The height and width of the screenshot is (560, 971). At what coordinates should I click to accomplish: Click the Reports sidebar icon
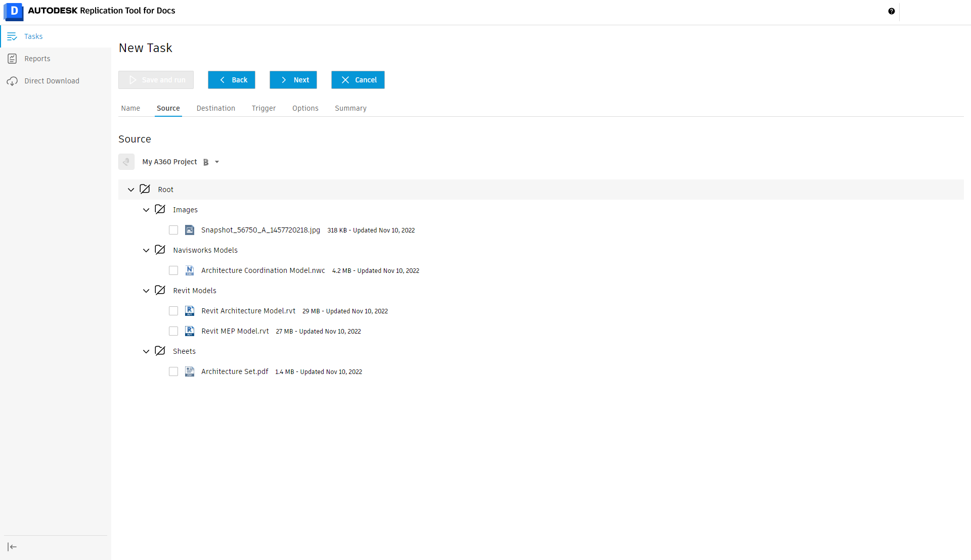pyautogui.click(x=12, y=59)
